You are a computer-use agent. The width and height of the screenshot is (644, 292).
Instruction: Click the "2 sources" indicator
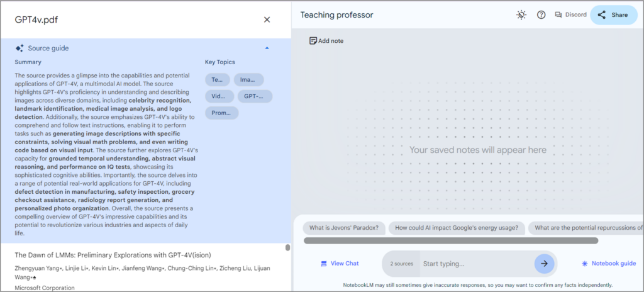401,264
